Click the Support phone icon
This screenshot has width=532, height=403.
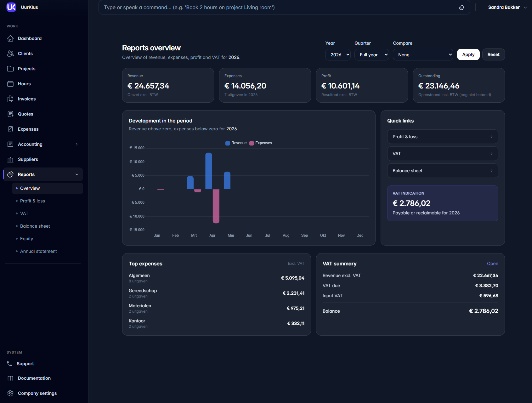(10, 364)
